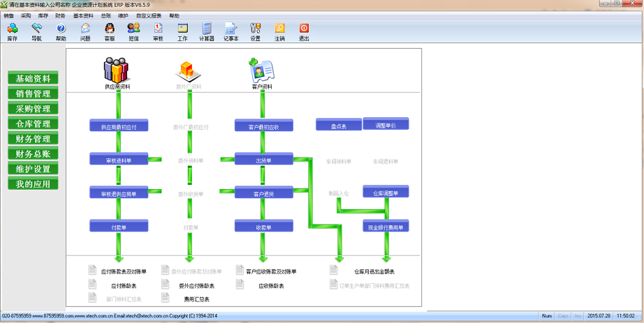Open the 总账 menu

pyautogui.click(x=105, y=16)
